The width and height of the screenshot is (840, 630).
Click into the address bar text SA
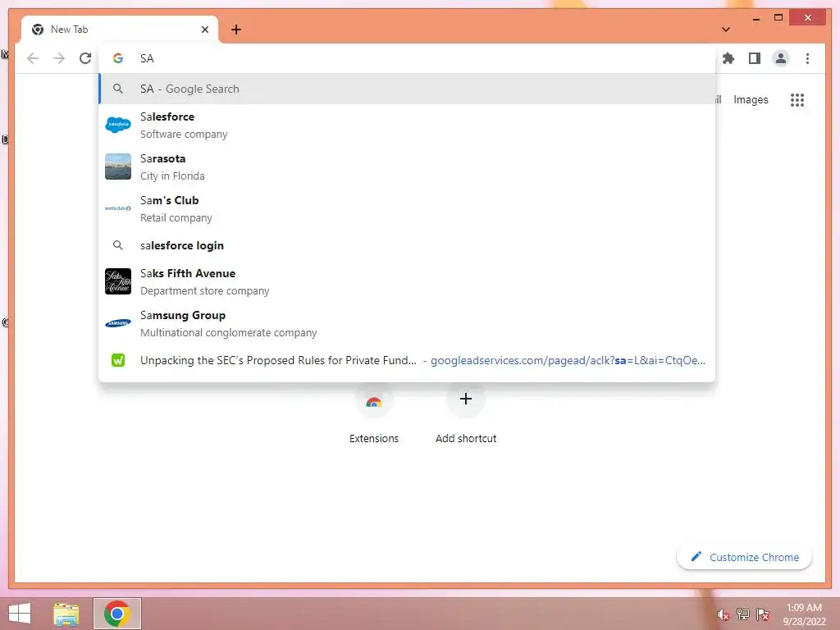(x=147, y=58)
